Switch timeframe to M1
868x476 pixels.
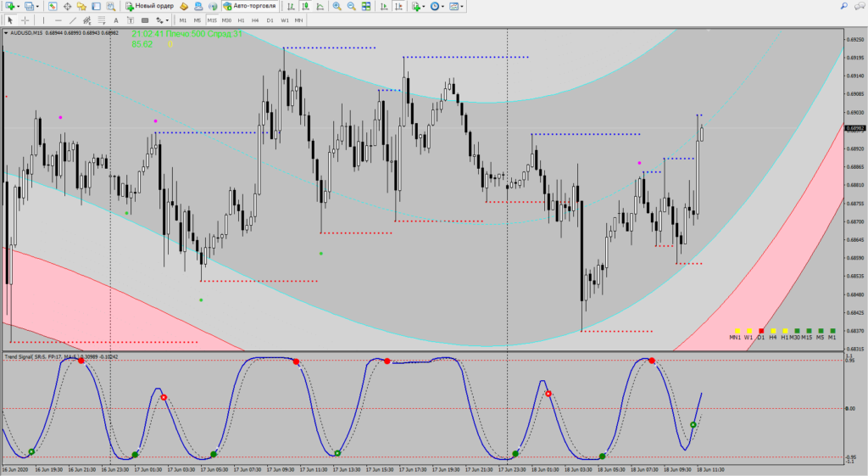tap(182, 20)
